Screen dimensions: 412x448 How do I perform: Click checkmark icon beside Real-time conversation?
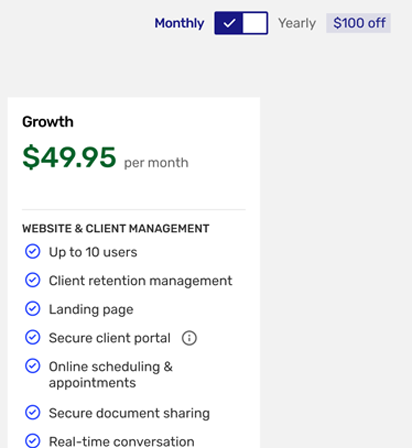tap(33, 441)
